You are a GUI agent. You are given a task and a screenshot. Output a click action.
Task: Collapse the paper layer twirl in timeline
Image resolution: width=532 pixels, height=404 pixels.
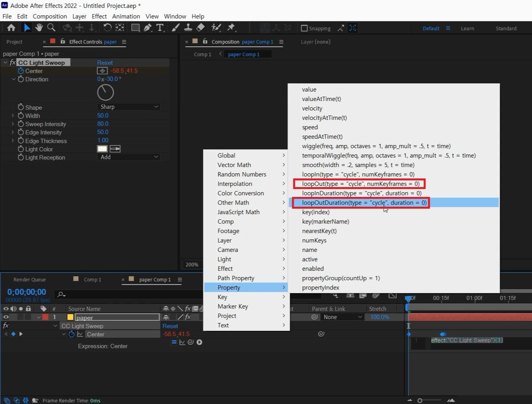coord(39,317)
